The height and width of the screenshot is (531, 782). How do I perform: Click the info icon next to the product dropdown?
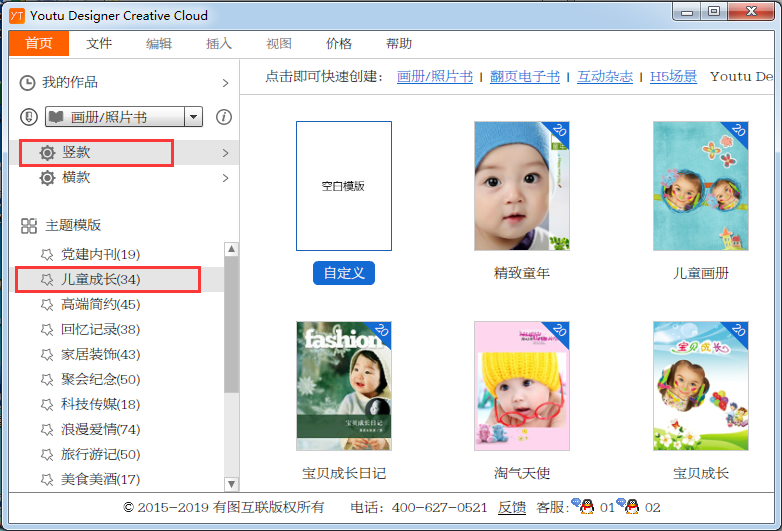click(224, 117)
